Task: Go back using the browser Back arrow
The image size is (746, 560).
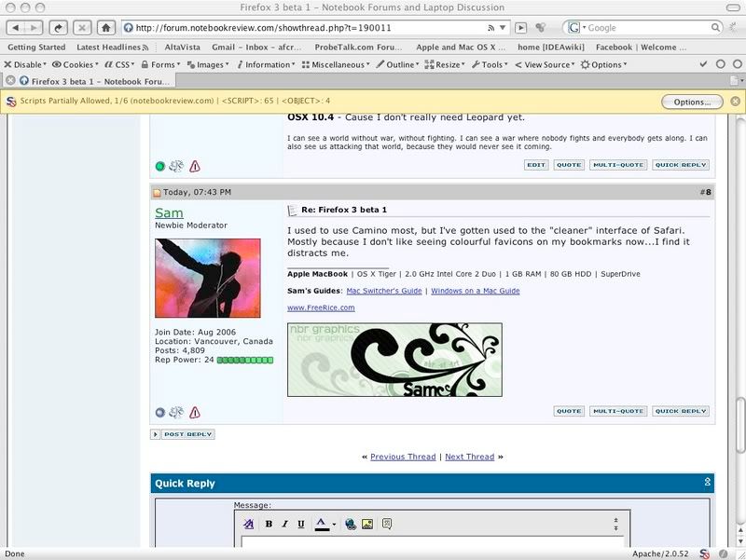Action: coord(15,28)
